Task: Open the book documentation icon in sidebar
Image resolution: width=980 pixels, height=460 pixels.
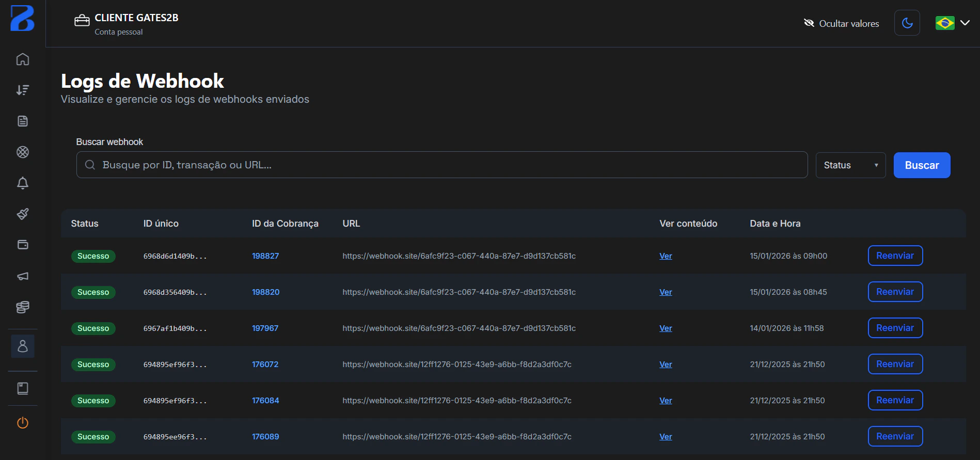Action: pyautogui.click(x=23, y=388)
